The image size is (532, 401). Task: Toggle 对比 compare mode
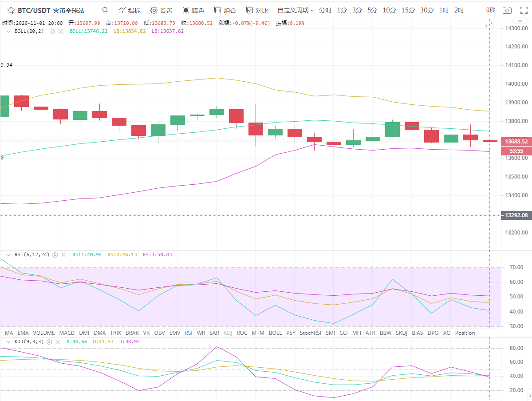257,10
